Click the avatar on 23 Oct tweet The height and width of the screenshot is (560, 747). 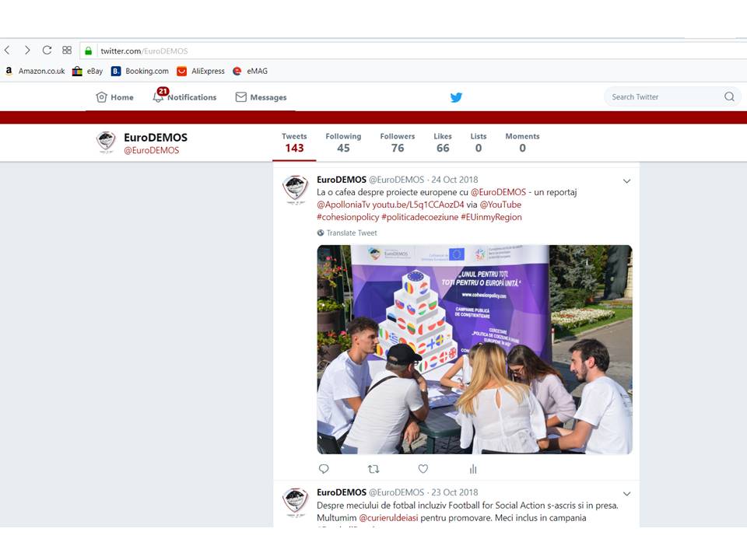296,502
